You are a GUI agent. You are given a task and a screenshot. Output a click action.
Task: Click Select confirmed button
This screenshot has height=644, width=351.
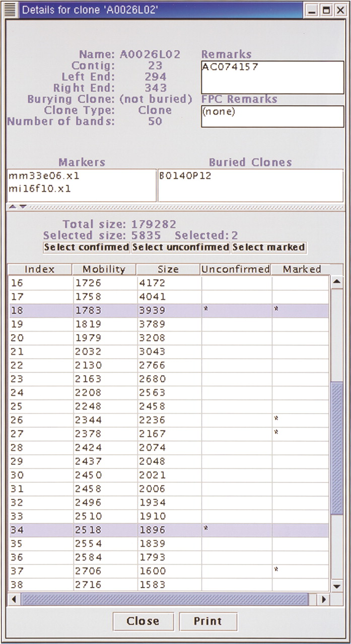coord(87,247)
